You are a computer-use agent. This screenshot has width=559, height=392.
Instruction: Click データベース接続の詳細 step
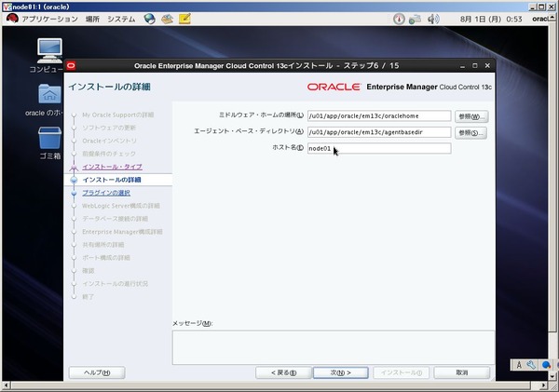pyautogui.click(x=115, y=219)
